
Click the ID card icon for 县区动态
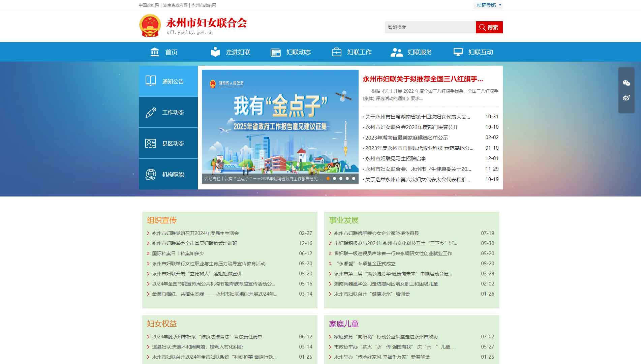pyautogui.click(x=151, y=143)
